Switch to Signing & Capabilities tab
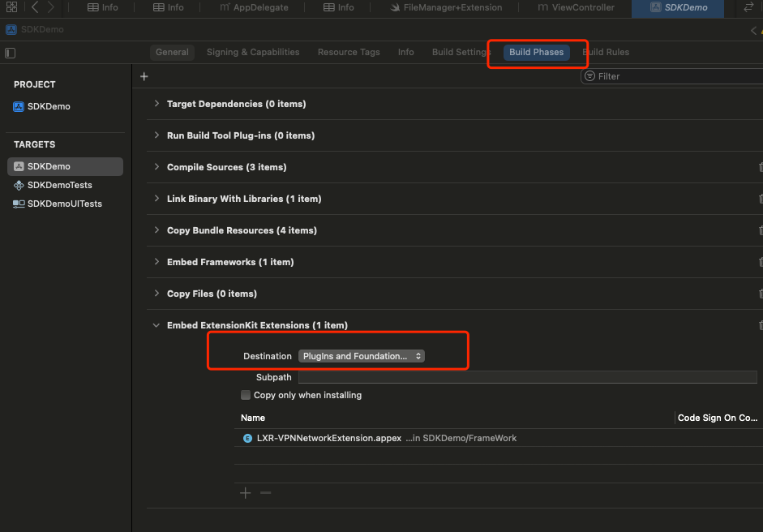 [253, 52]
